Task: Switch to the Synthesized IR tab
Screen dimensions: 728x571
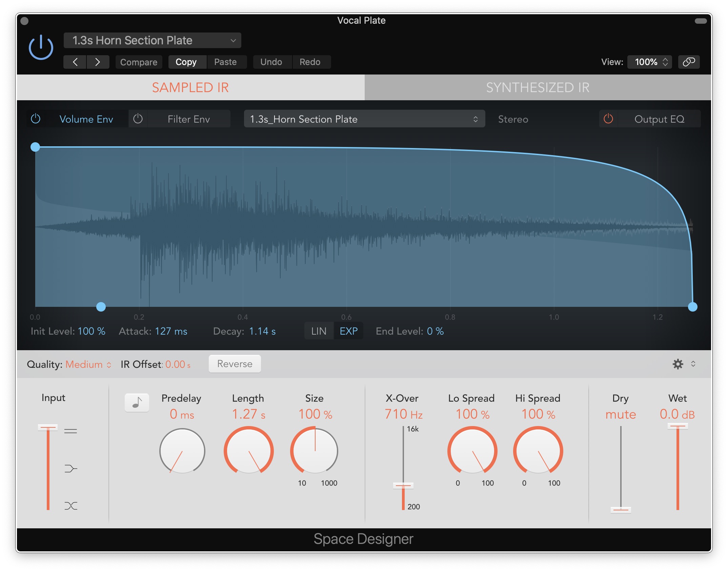Action: coord(538,87)
